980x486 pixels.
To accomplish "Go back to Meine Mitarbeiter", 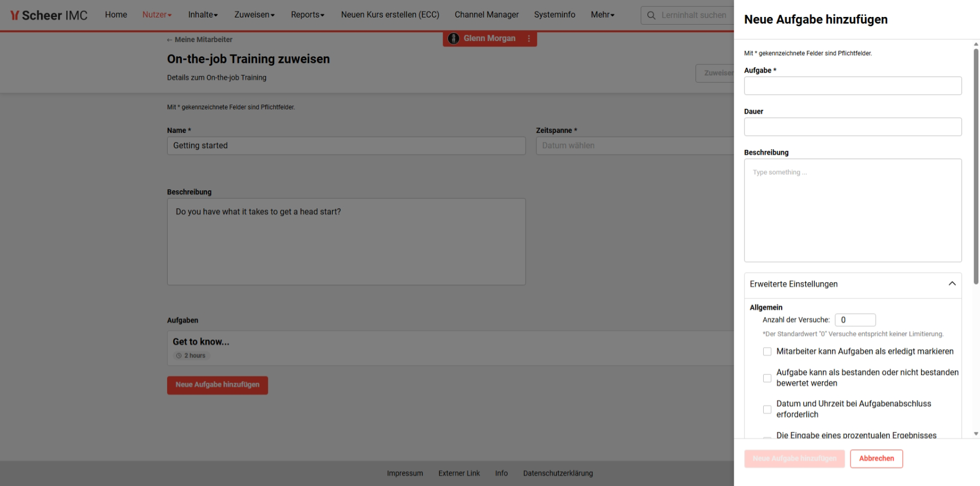I will [x=199, y=39].
